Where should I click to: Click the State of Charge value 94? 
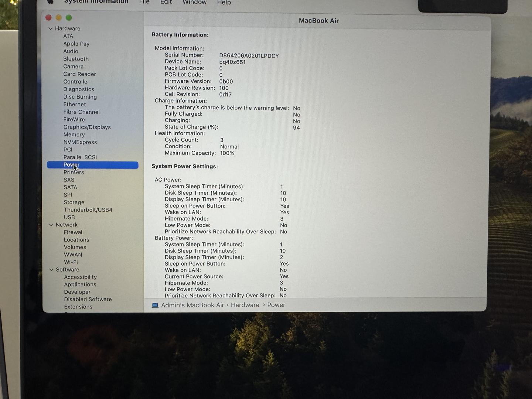click(296, 128)
